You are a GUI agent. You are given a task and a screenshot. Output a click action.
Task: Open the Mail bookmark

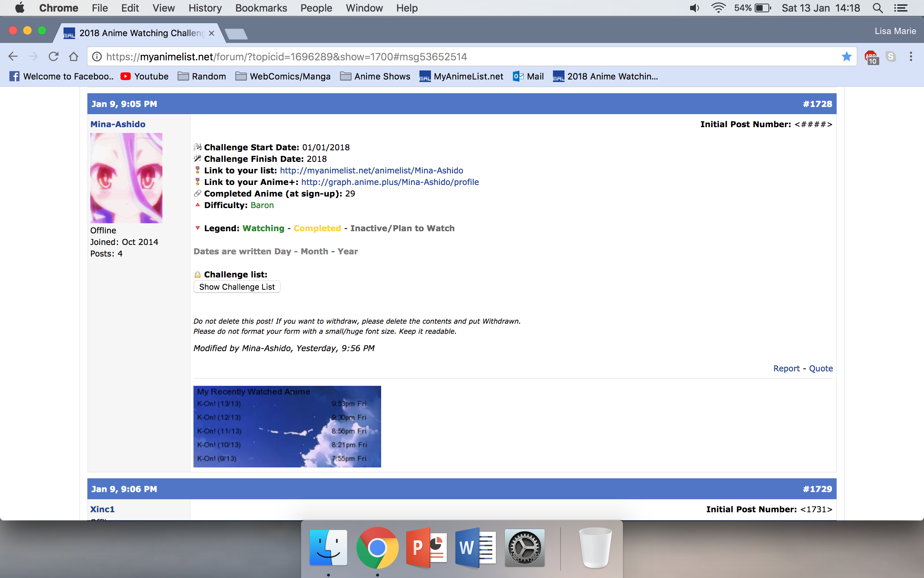click(x=528, y=77)
